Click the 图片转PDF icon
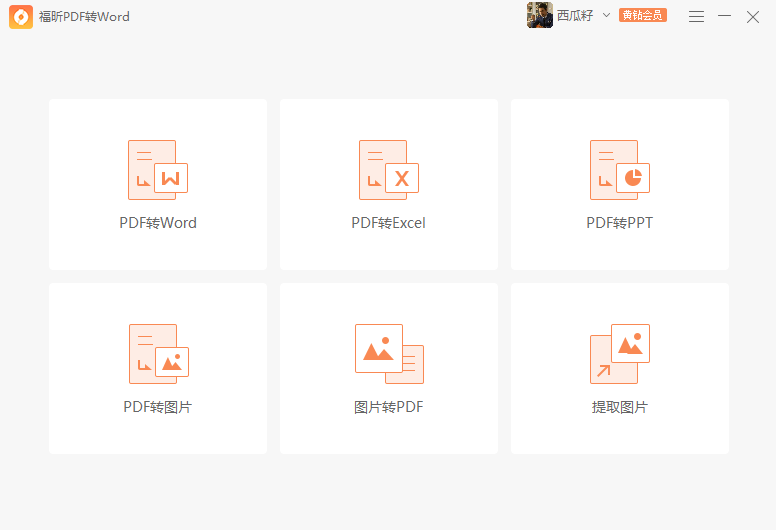The image size is (776, 530). (x=388, y=353)
